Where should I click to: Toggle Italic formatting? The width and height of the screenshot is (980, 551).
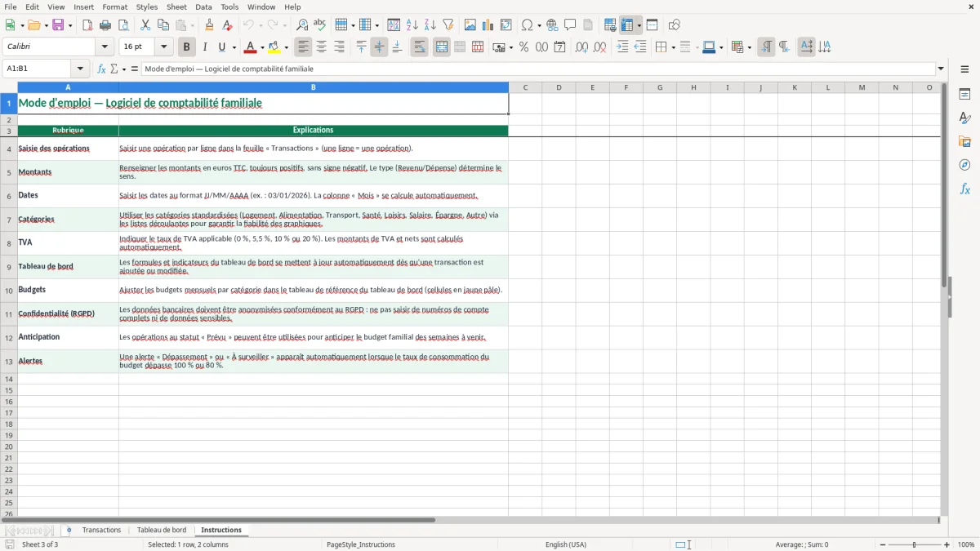point(204,47)
